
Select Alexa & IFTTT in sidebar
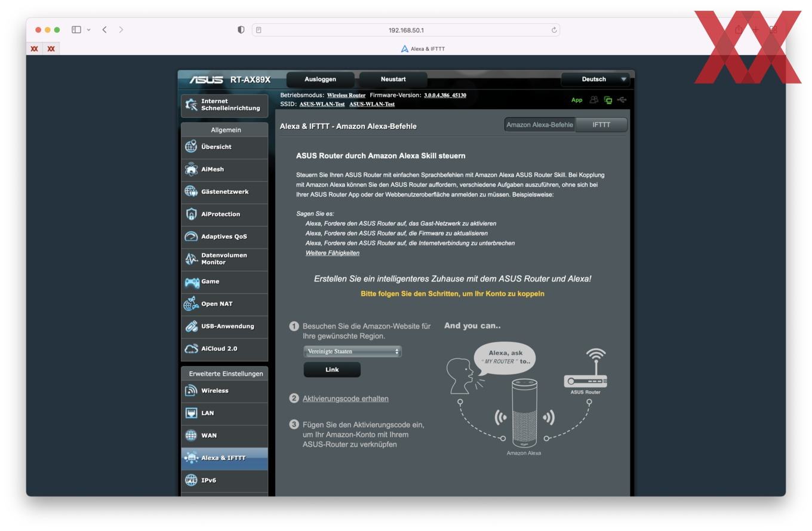[x=224, y=458]
